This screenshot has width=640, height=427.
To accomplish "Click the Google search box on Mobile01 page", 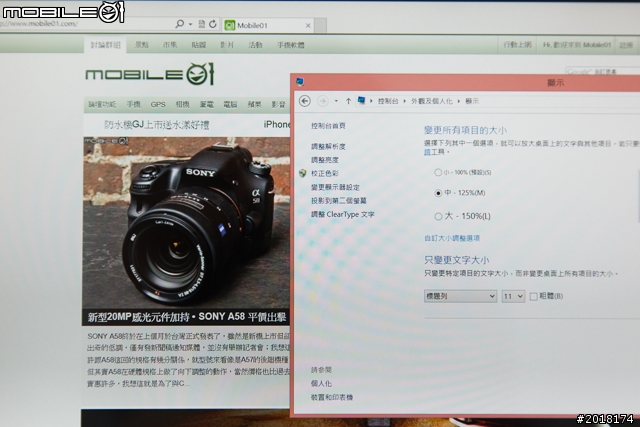I will (602, 71).
